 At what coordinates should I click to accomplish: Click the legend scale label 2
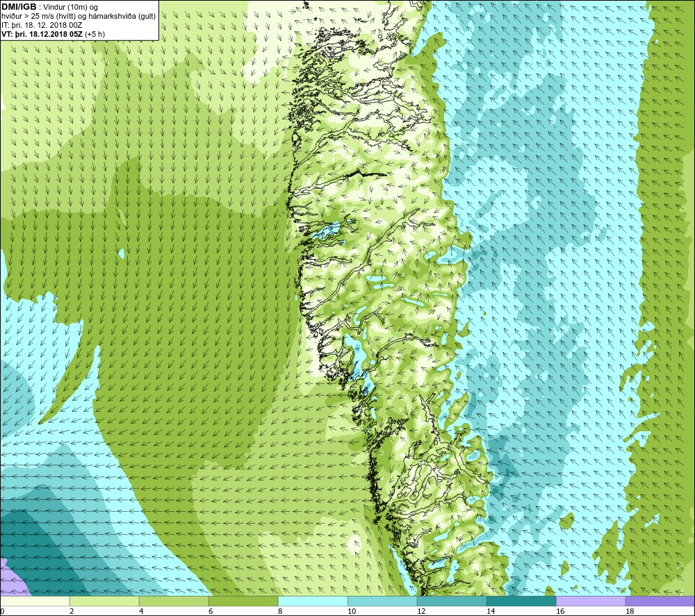pyautogui.click(x=72, y=612)
